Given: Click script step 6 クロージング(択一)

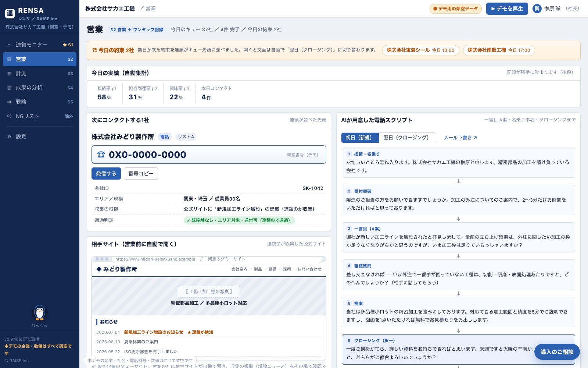Looking at the screenshot, I should click(458, 349).
